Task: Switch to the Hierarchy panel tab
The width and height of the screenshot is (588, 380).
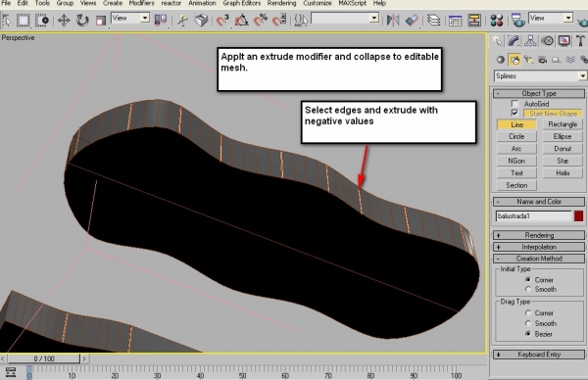Action: (530, 40)
